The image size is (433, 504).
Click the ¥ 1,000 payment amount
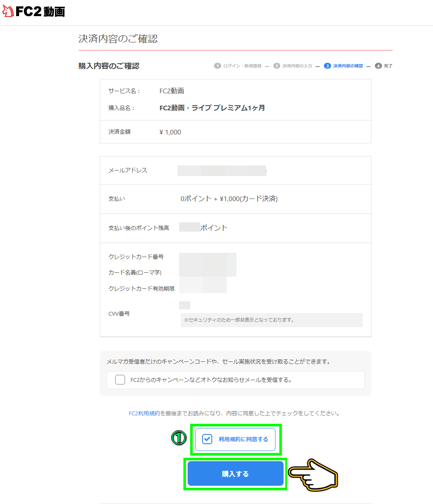click(x=170, y=132)
